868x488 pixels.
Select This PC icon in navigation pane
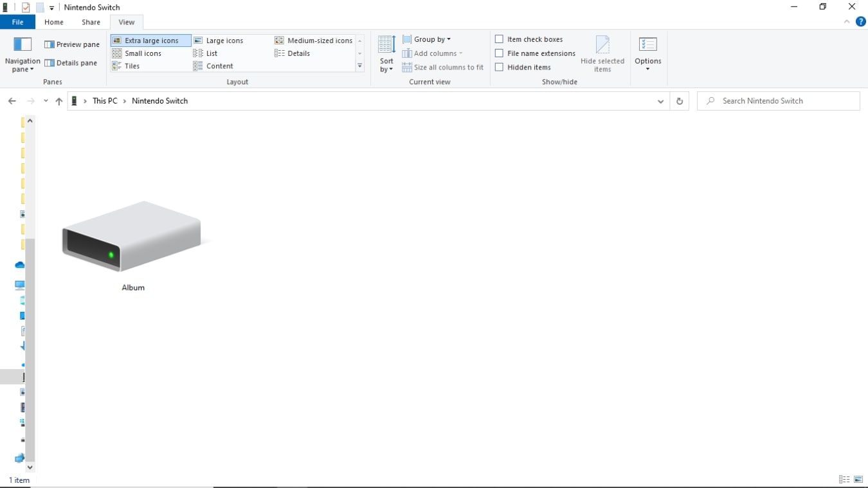(19, 285)
